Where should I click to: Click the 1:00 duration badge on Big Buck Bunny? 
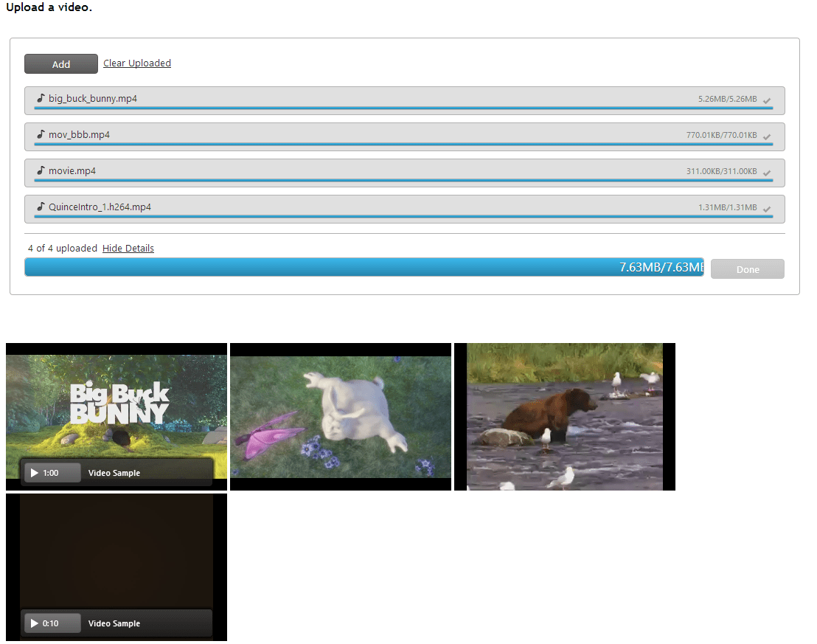tap(52, 472)
